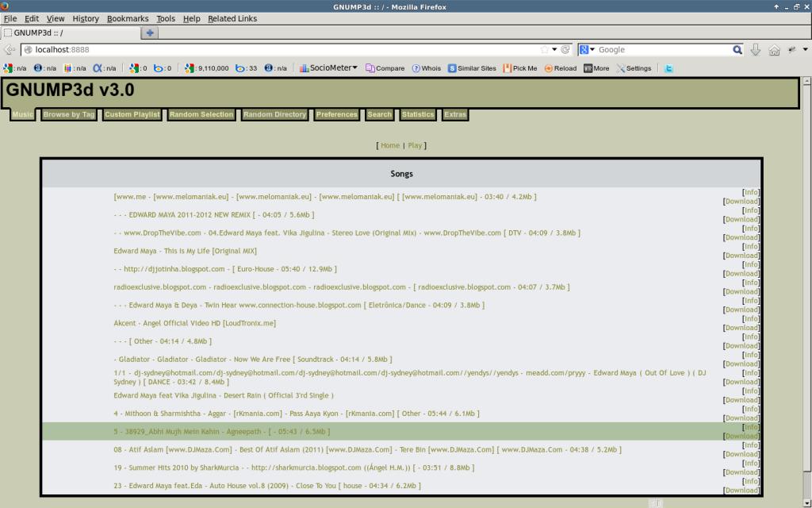Click the browser back arrow button
The image size is (812, 508).
click(10, 50)
